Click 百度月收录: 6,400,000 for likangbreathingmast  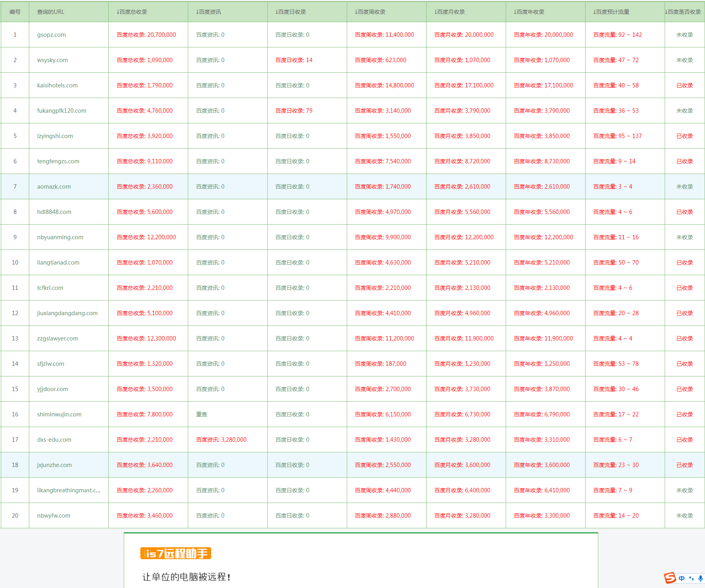pos(462,490)
